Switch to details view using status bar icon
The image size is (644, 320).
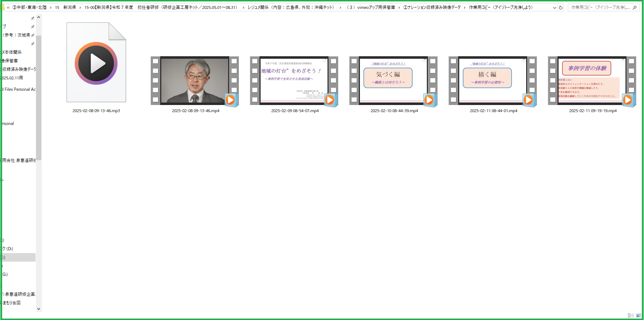point(631,316)
